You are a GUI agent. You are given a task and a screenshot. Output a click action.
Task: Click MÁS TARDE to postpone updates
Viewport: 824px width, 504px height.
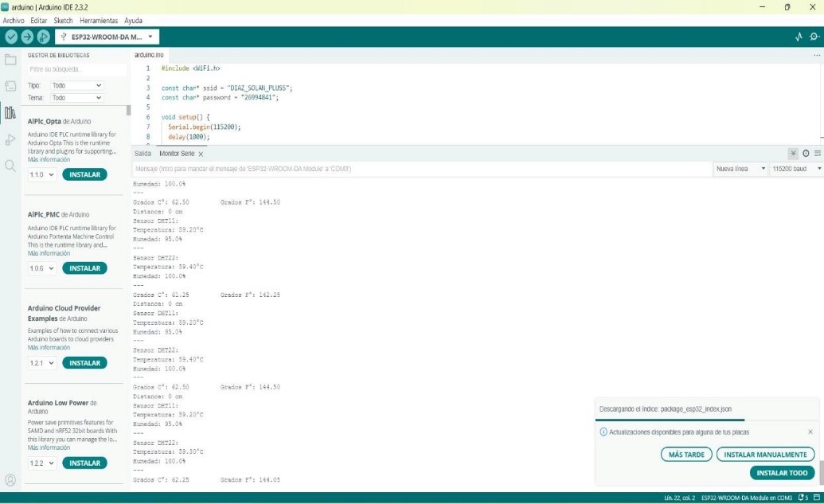[x=686, y=455]
